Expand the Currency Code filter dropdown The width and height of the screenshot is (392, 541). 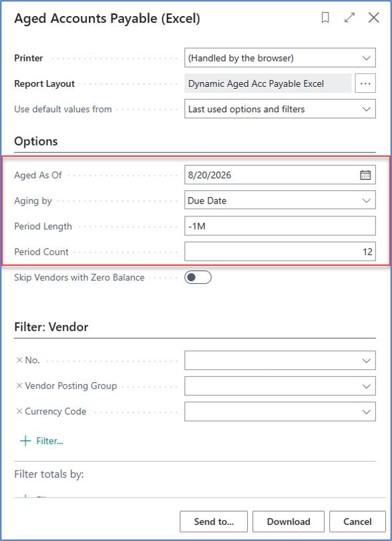click(366, 411)
